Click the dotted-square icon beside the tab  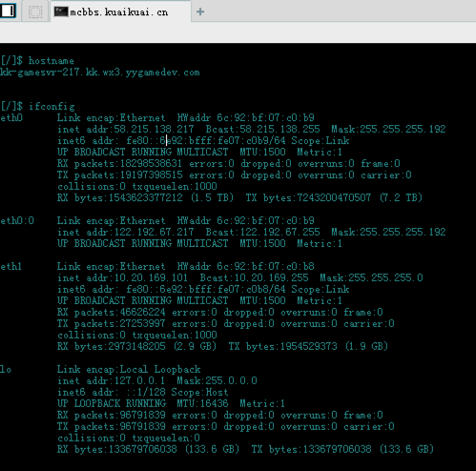[x=35, y=11]
